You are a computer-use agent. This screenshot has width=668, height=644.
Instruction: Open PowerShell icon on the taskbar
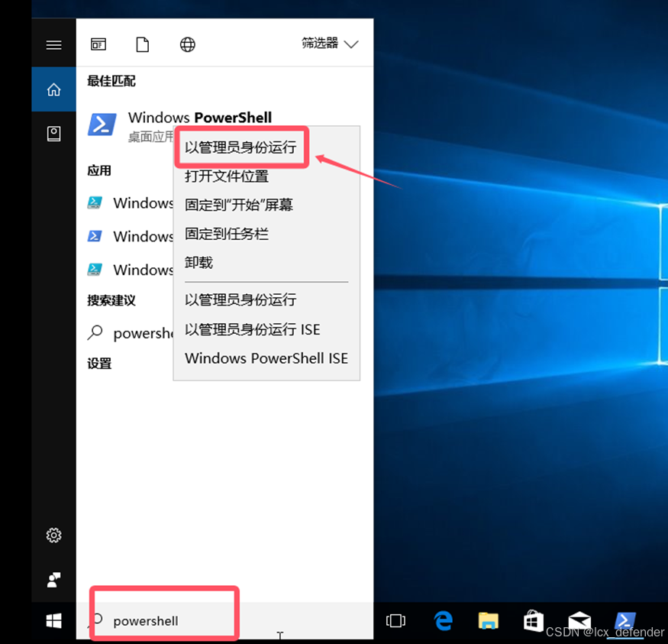pyautogui.click(x=625, y=621)
